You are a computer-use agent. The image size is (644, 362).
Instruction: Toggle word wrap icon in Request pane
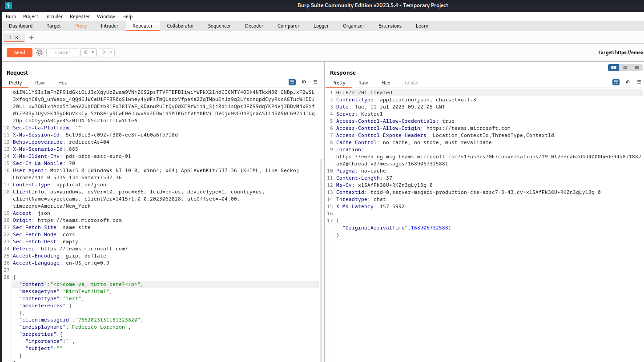tap(292, 82)
